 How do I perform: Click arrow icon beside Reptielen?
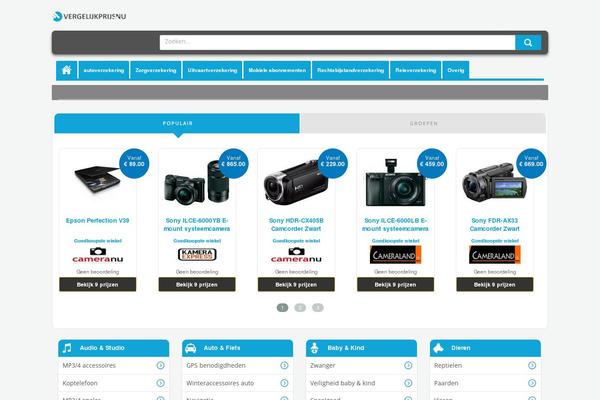[x=532, y=366]
